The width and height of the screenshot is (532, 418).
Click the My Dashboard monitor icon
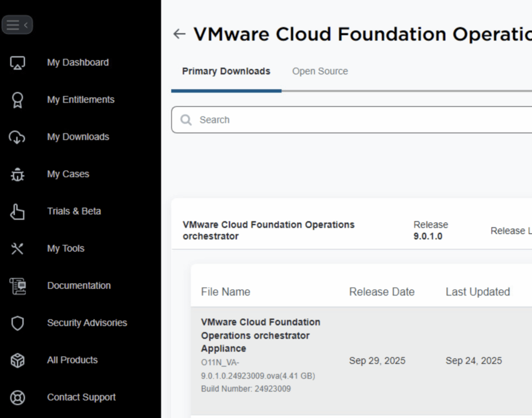18,63
